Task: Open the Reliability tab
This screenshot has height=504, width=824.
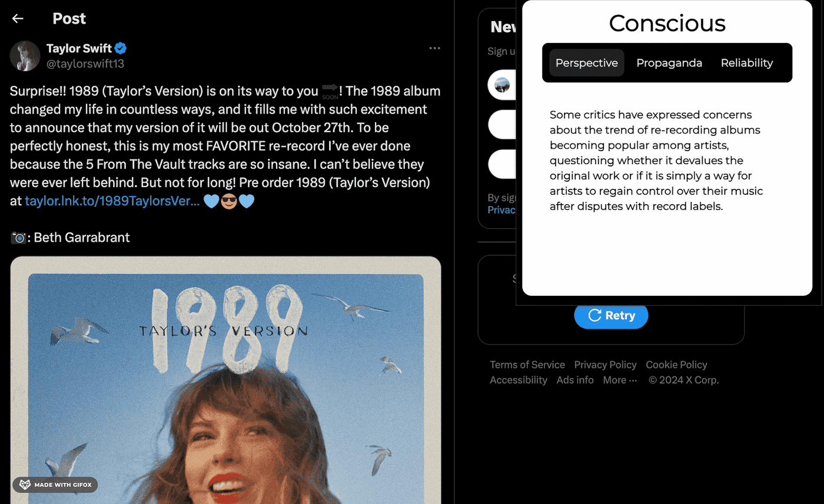Action: 747,63
